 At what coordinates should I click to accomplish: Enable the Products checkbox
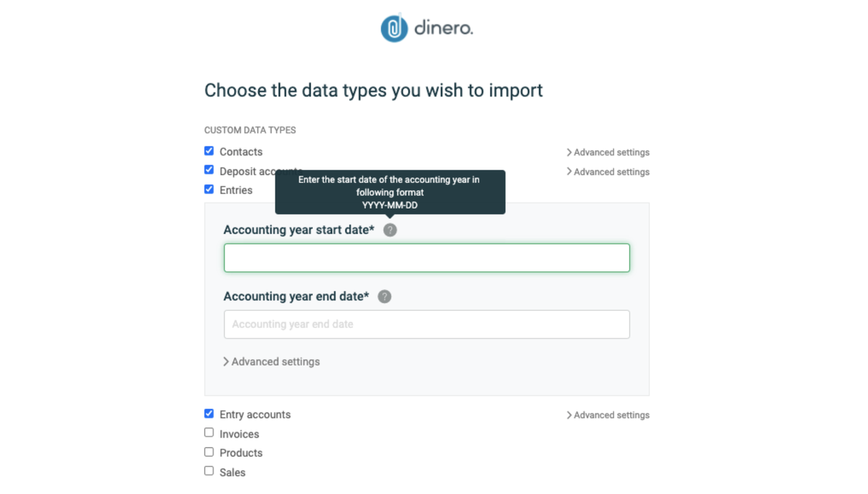tap(209, 452)
